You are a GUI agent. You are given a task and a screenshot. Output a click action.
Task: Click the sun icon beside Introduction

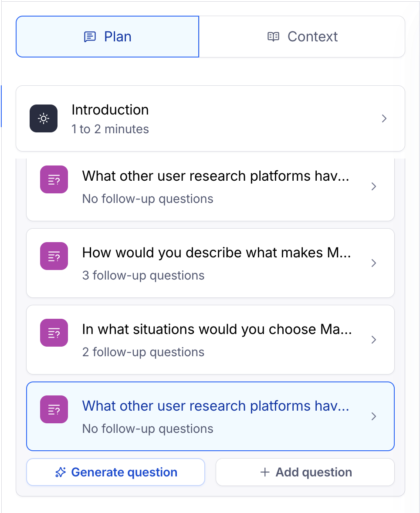tap(44, 118)
